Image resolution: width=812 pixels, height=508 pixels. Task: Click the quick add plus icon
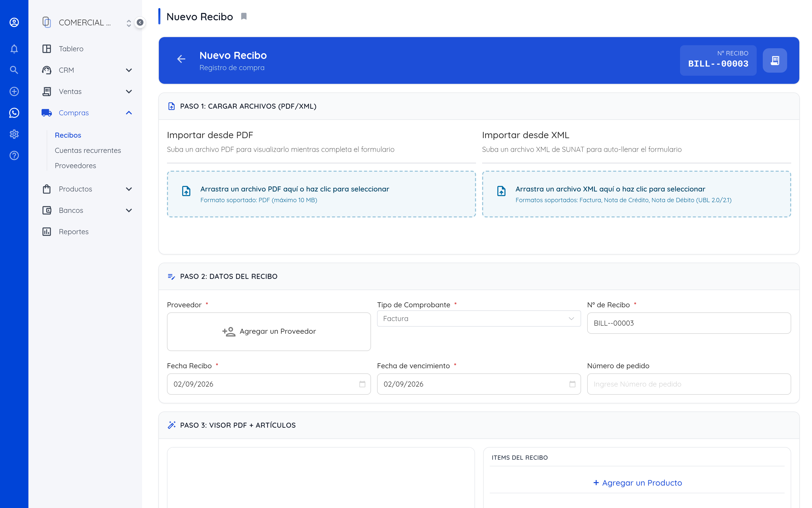[14, 91]
